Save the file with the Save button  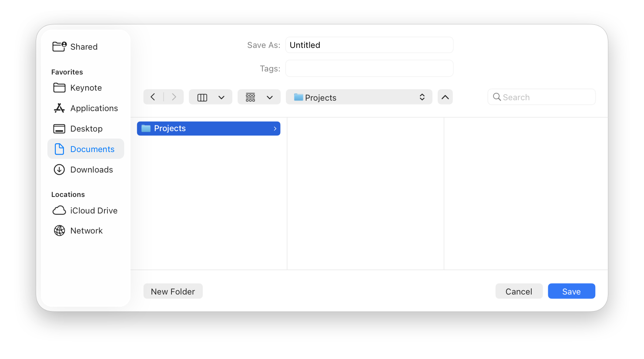571,291
